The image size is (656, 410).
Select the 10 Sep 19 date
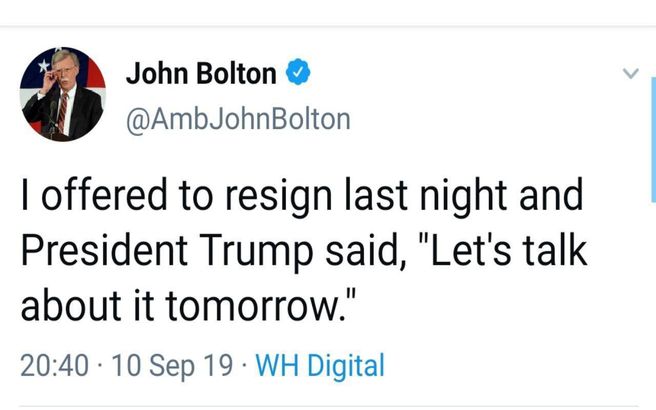[172, 366]
